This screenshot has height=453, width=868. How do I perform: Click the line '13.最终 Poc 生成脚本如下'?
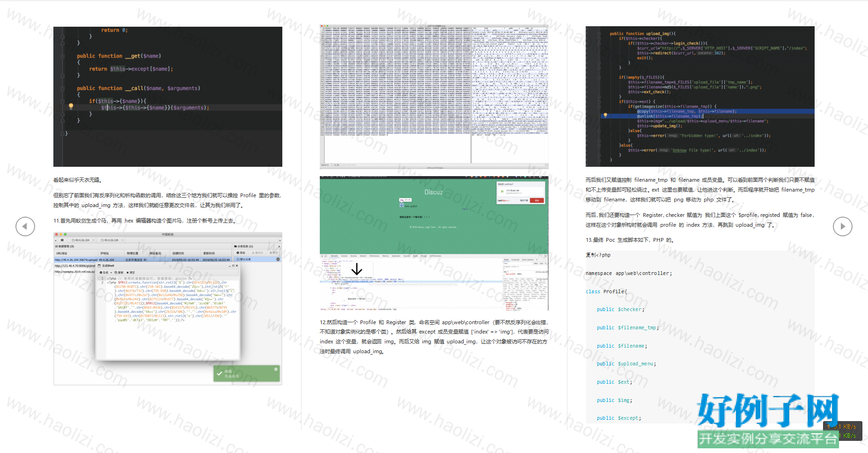click(x=630, y=240)
